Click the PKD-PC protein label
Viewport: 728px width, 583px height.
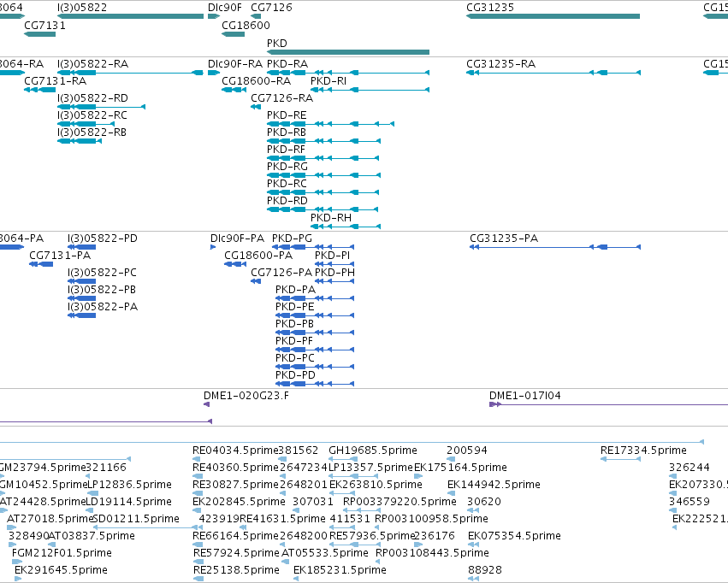coord(295,358)
